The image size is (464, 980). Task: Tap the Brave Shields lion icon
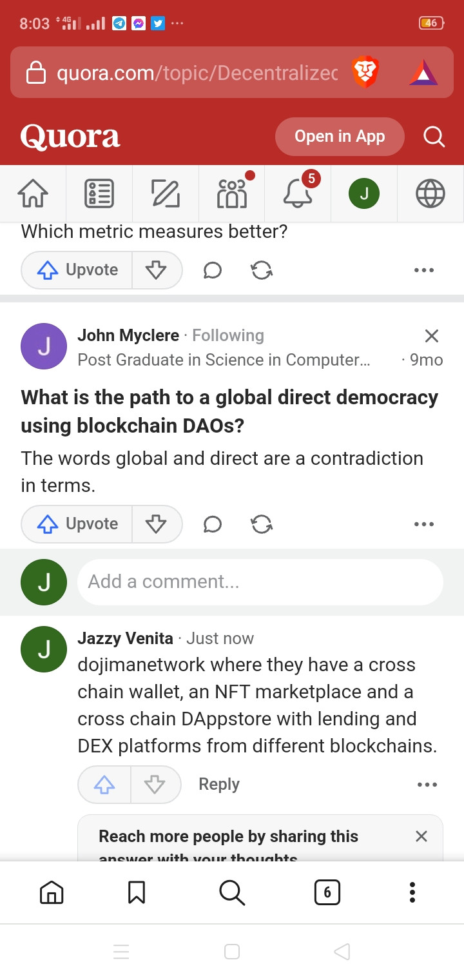click(365, 72)
